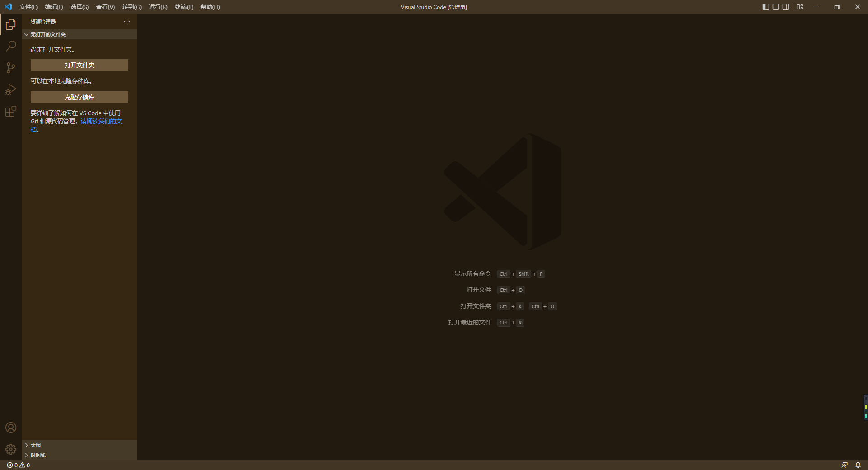This screenshot has width=868, height=470.
Task: Open the 终端(T) menu
Action: pos(184,7)
